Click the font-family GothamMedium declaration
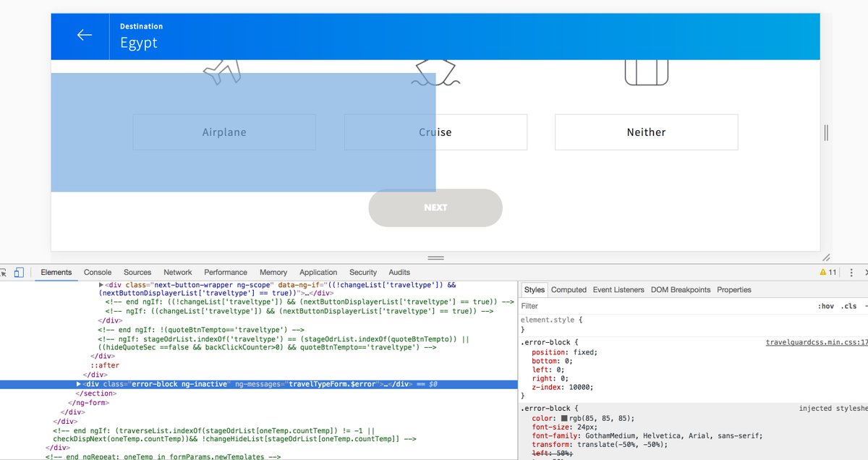Image resolution: width=868 pixels, height=460 pixels. click(647, 436)
